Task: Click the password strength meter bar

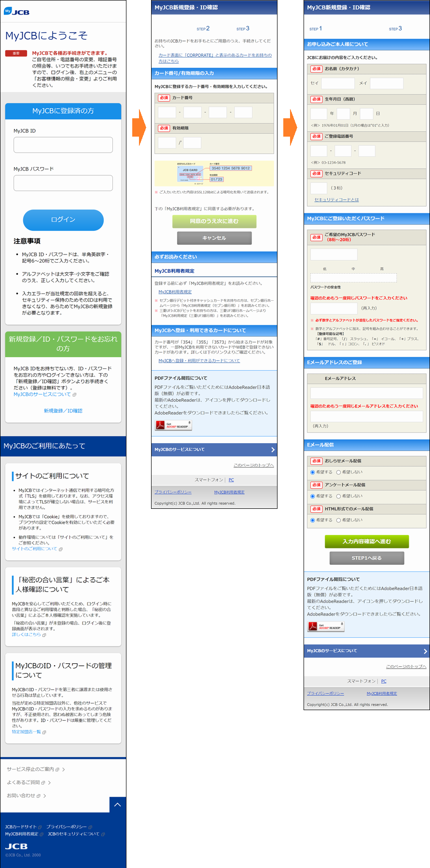Action: coord(353,278)
